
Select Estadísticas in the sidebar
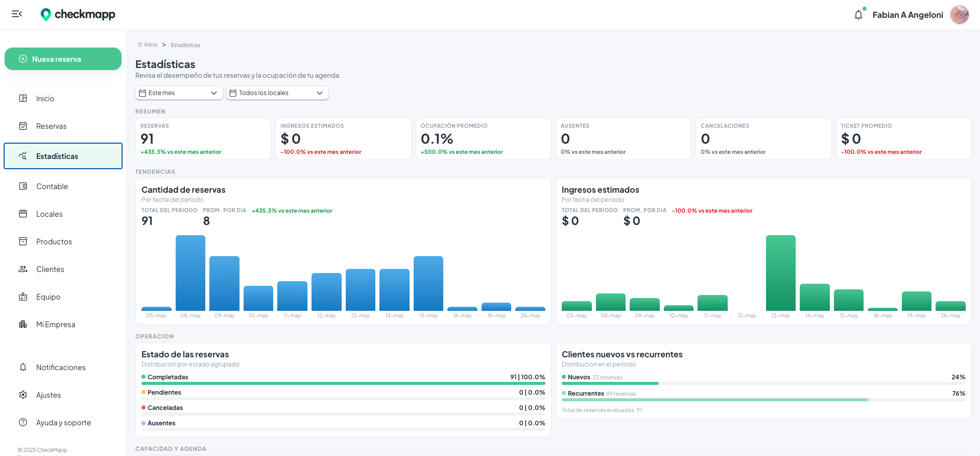pyautogui.click(x=63, y=156)
